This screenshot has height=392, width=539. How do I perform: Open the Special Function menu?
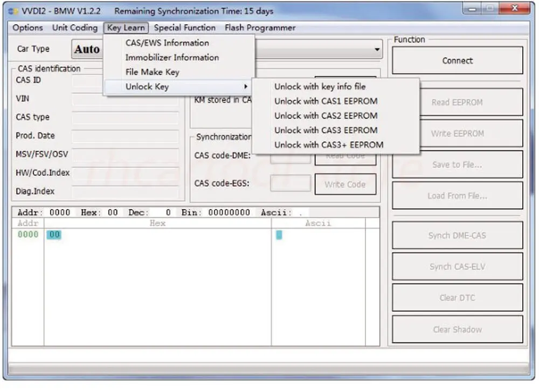click(184, 27)
